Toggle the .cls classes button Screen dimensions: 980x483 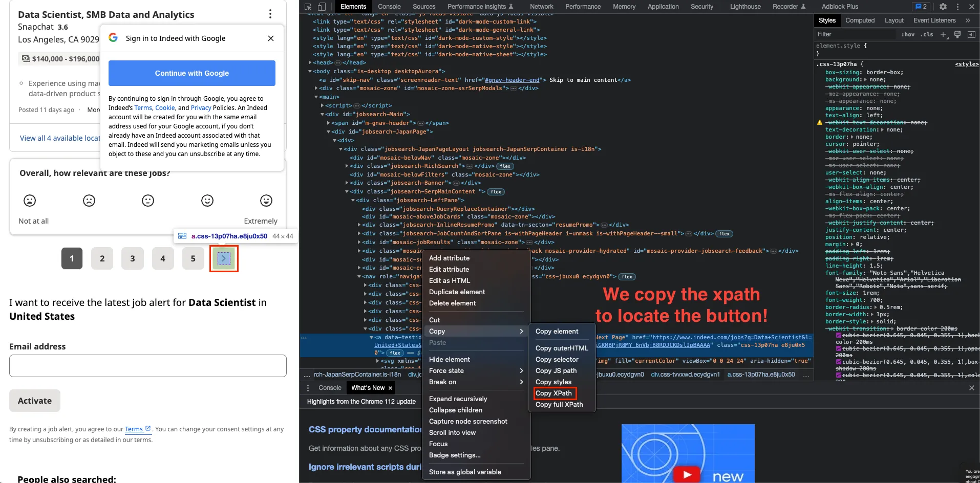click(927, 34)
